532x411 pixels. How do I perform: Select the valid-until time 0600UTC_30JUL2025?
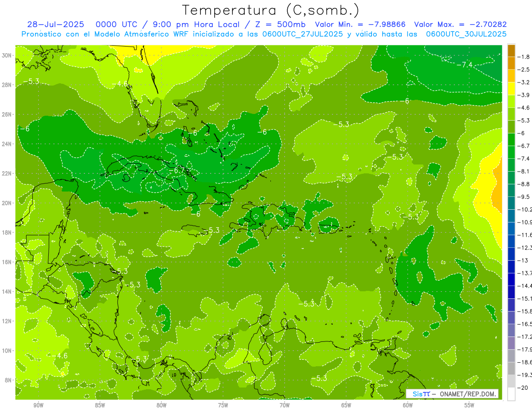tap(466, 34)
